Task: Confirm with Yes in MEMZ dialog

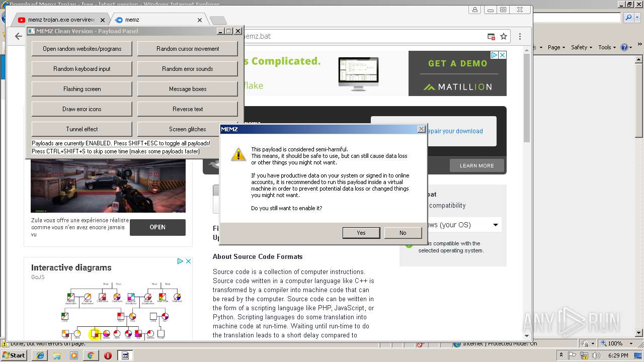Action: click(361, 233)
